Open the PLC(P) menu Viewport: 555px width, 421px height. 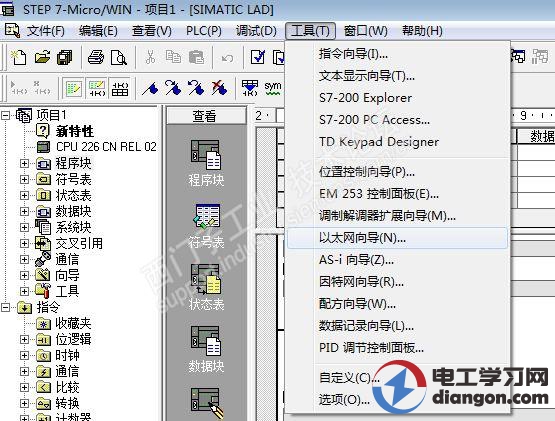pyautogui.click(x=204, y=31)
